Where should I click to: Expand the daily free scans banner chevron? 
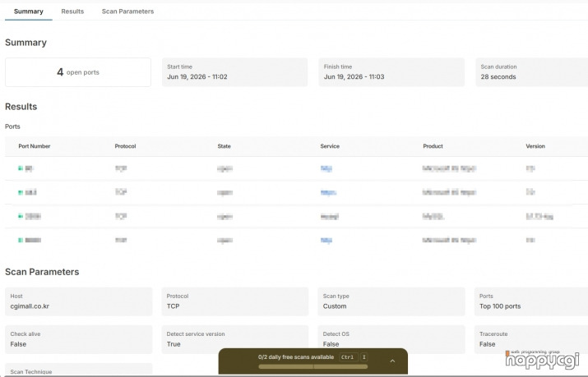tap(392, 361)
